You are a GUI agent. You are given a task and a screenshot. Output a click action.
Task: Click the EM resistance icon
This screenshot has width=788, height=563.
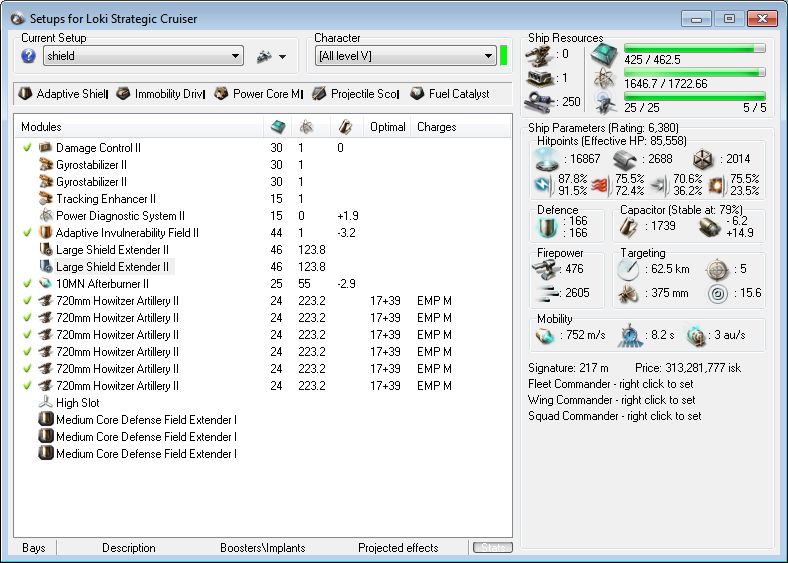(x=544, y=185)
